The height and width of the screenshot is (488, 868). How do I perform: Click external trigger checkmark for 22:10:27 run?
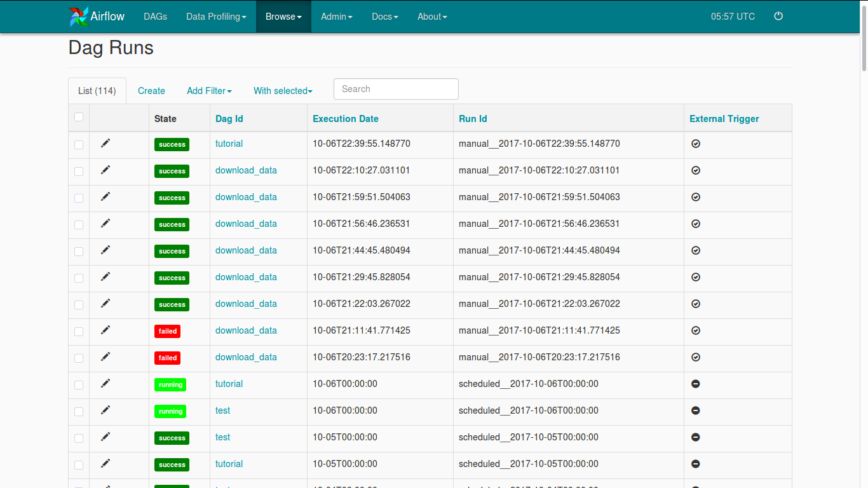(x=695, y=171)
